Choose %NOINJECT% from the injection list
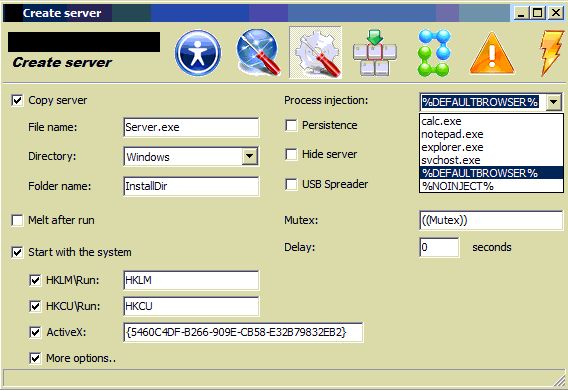The image size is (568, 390). click(x=491, y=186)
